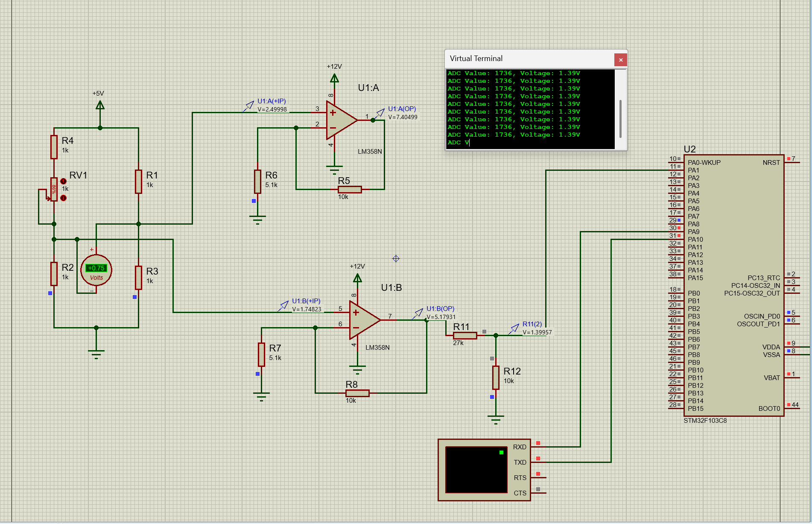The height and width of the screenshot is (524, 812).
Task: Select resistor R5 symbol
Action: 350,189
